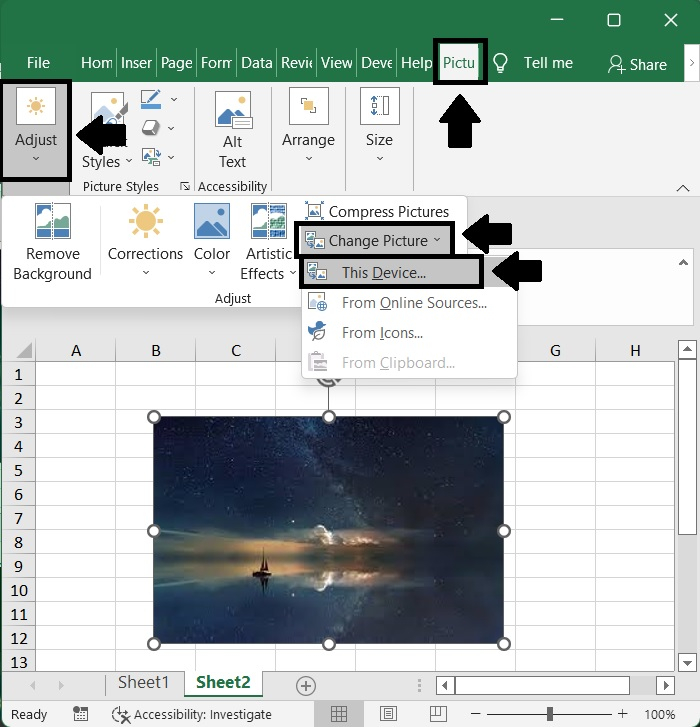This screenshot has width=700, height=727.
Task: Select column G header
Action: click(555, 351)
